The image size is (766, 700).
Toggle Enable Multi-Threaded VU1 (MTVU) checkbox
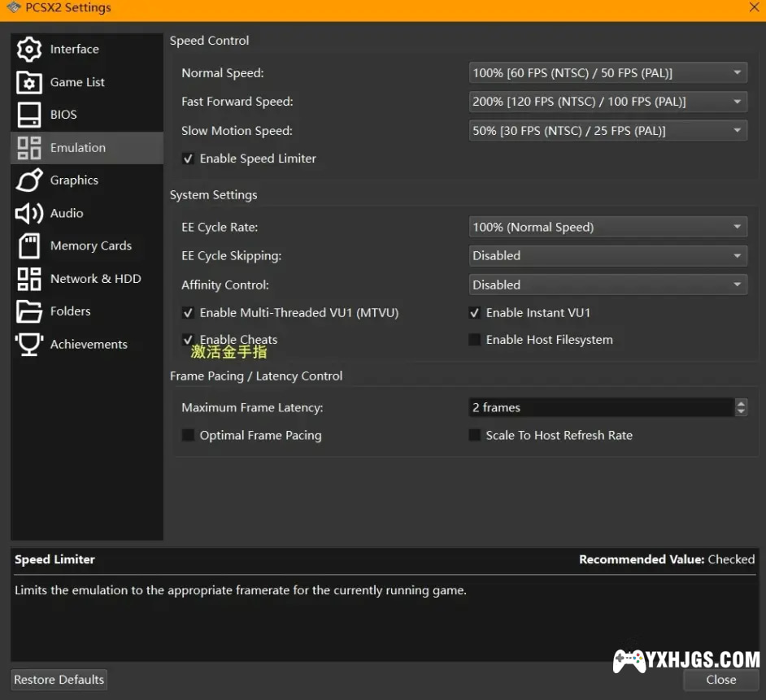tap(189, 313)
